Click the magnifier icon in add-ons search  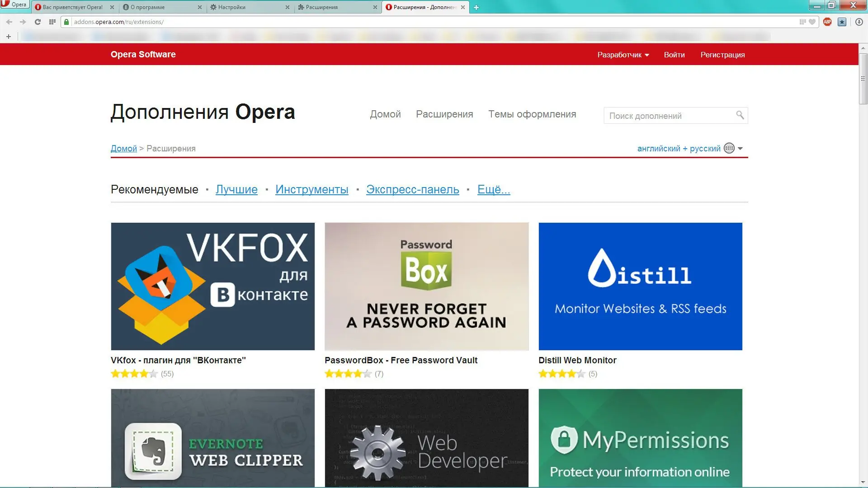[740, 115]
